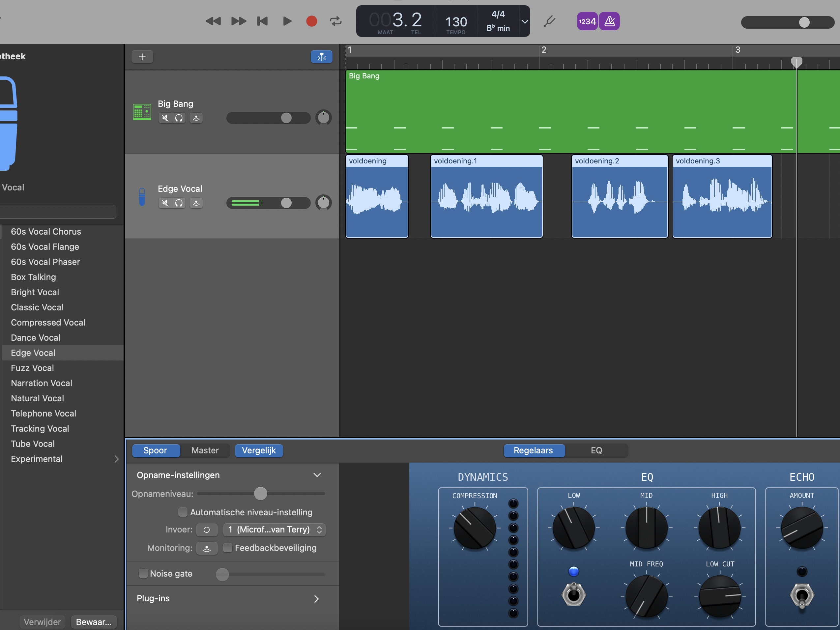Viewport: 840px width, 630px height.
Task: Collapse the Opname-instellingen section
Action: [x=317, y=475]
